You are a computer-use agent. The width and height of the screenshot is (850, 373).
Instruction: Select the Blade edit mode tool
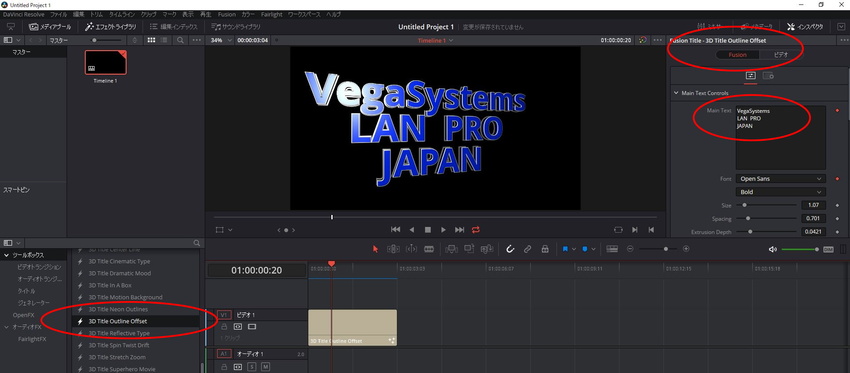coord(429,249)
